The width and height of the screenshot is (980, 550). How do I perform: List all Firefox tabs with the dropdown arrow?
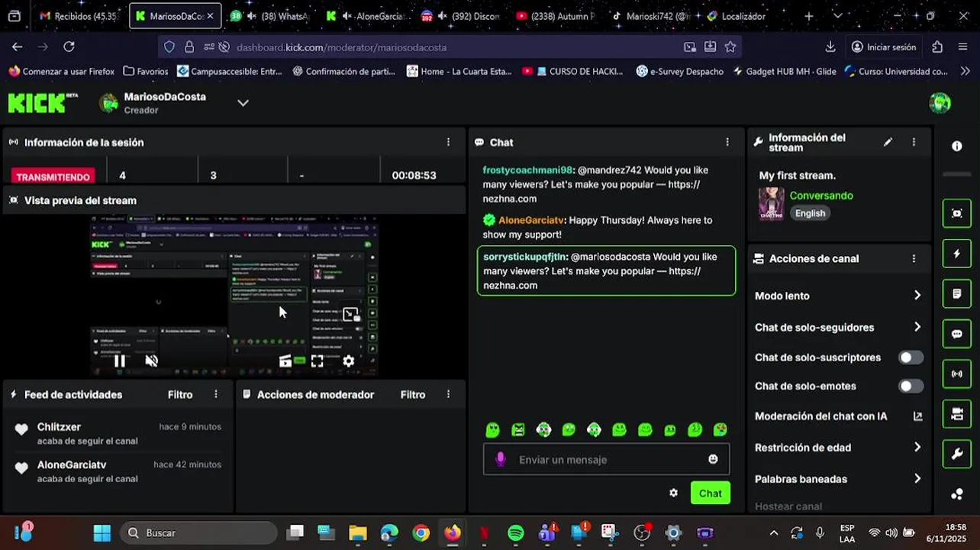pos(838,16)
